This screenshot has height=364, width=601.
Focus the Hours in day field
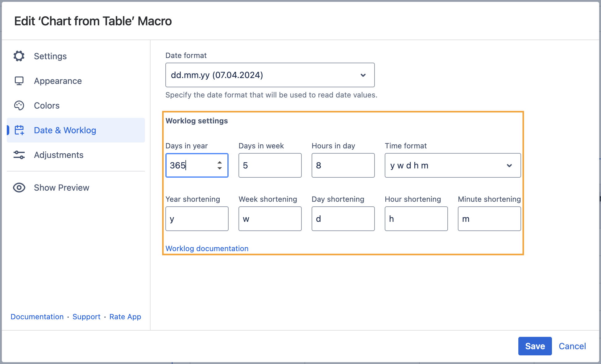tap(343, 165)
